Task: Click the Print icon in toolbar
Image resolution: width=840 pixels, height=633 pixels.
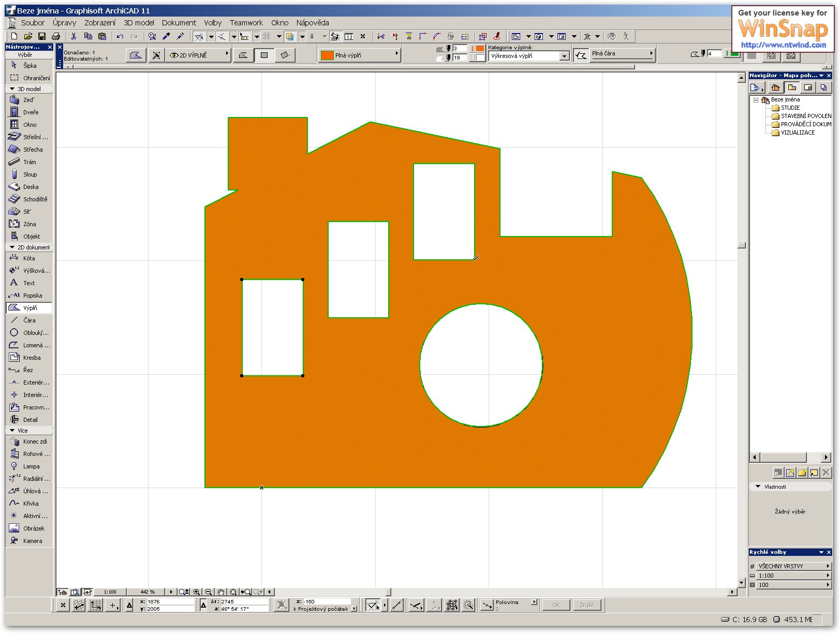Action: pos(56,36)
